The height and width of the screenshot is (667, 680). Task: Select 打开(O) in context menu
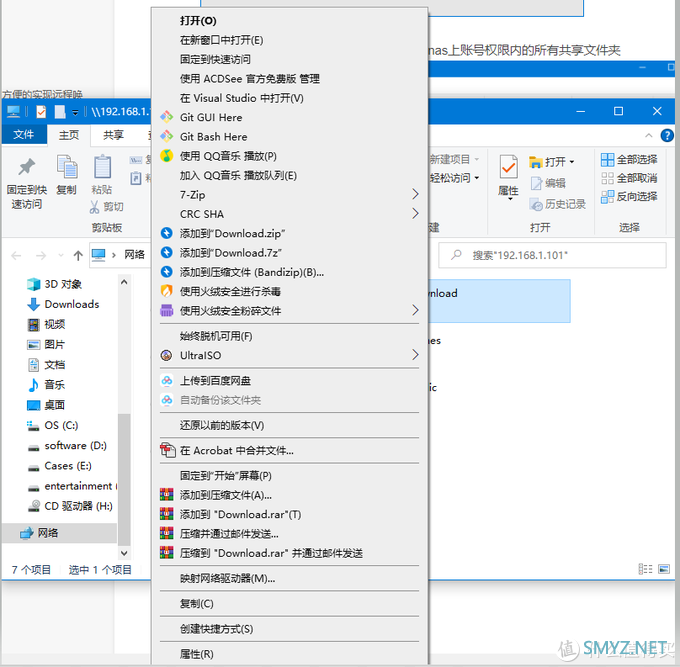(198, 21)
